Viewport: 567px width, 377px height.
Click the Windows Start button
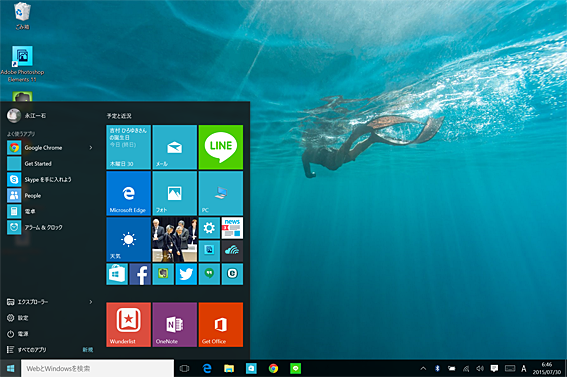coord(10,368)
